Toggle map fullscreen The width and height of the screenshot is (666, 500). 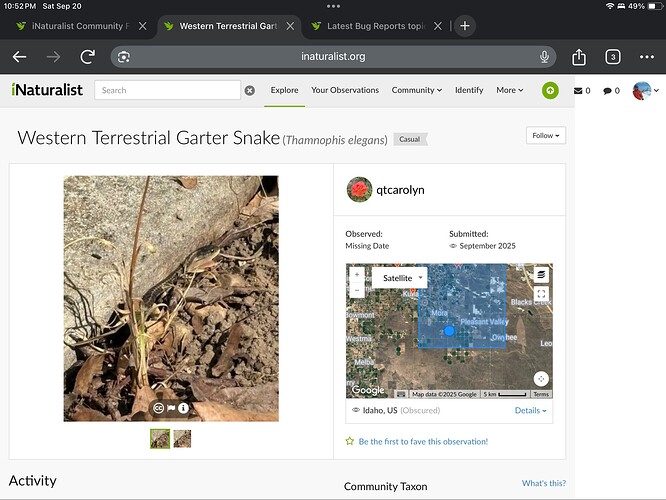coord(541,294)
